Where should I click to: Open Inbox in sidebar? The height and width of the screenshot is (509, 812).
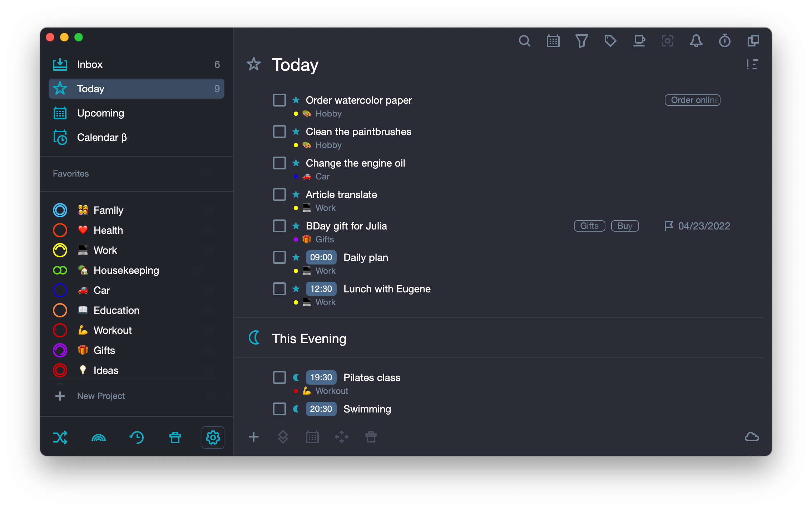[137, 64]
